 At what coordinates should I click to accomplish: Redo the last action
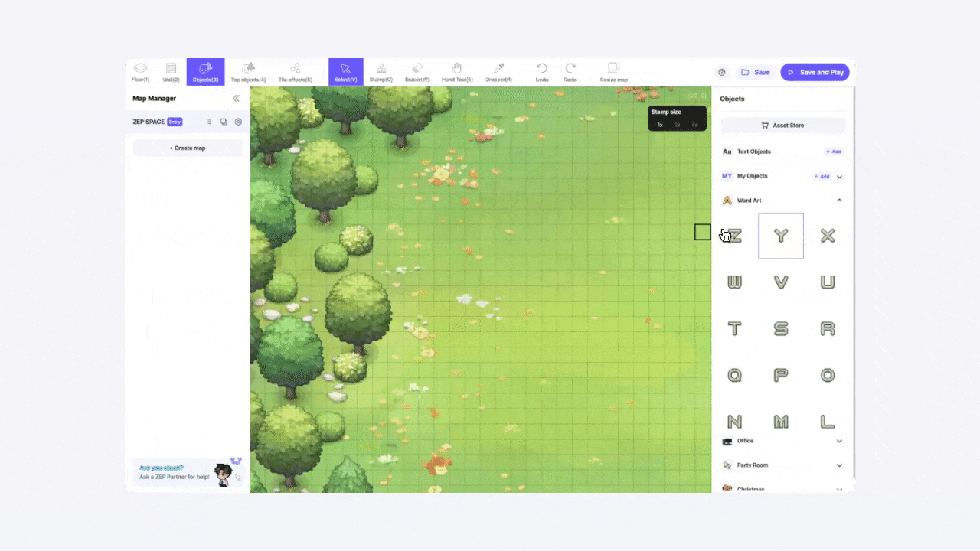coord(570,72)
